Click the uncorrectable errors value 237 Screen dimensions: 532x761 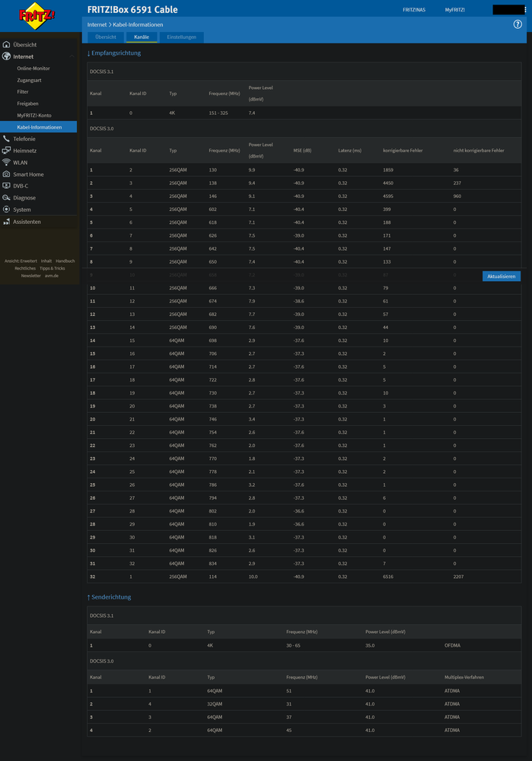pos(457,183)
